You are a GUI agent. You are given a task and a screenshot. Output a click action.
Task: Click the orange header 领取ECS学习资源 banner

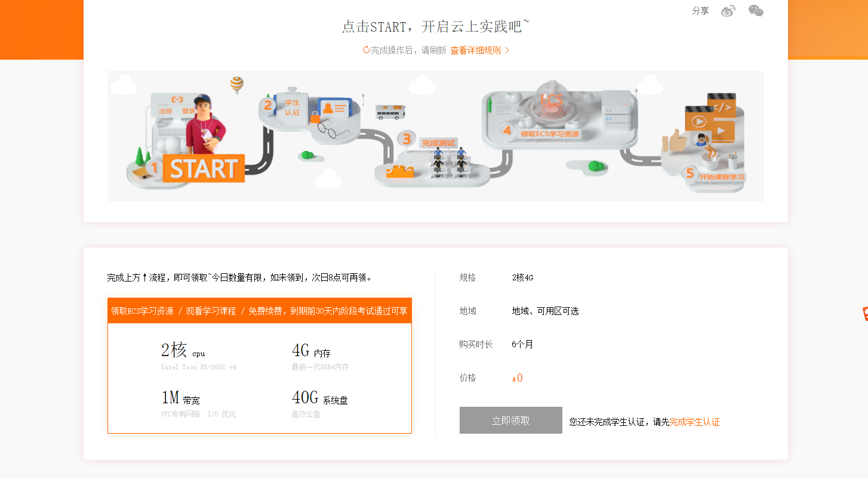point(260,311)
